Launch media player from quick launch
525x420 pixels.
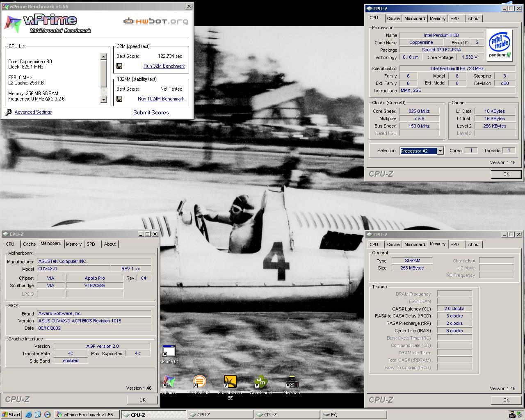point(47,415)
